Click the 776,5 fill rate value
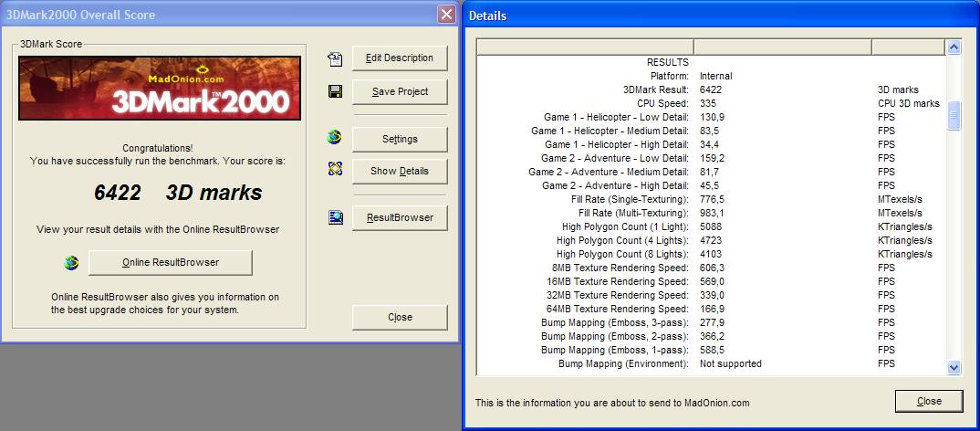Viewport: 980px width, 431px height. [712, 200]
